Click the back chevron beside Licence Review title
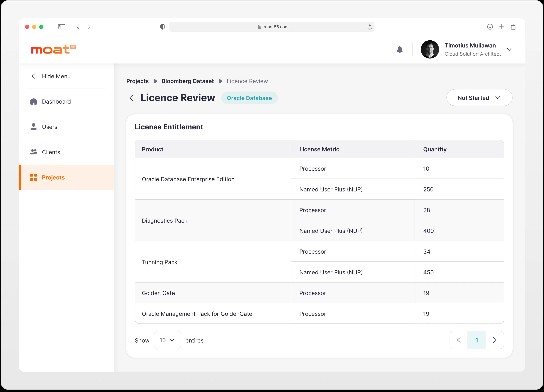Viewport: 544px width, 392px height. (131, 98)
